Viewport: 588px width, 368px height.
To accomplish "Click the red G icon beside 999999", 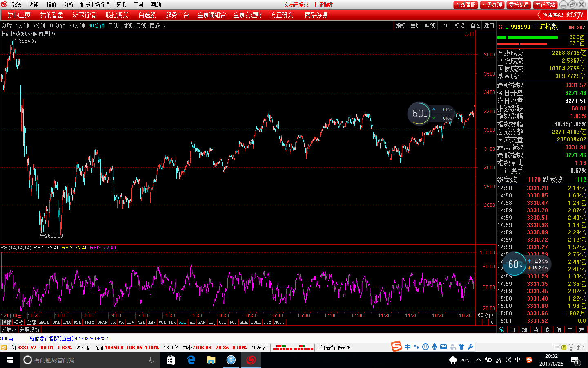I will [x=500, y=27].
